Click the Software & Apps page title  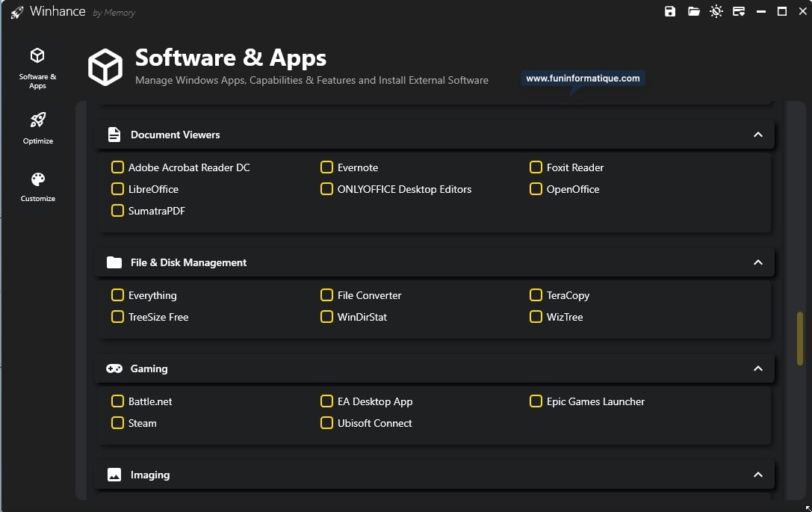[x=230, y=58]
